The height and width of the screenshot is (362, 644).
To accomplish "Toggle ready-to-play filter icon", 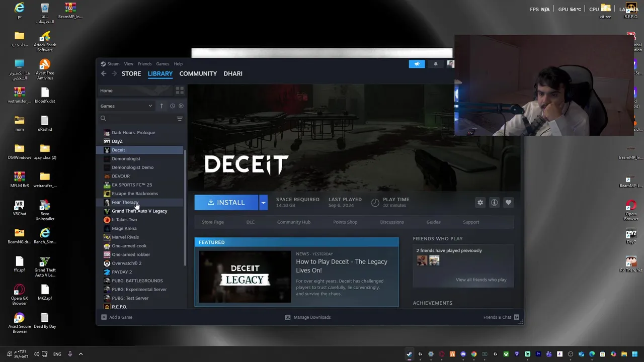I will pos(181,106).
